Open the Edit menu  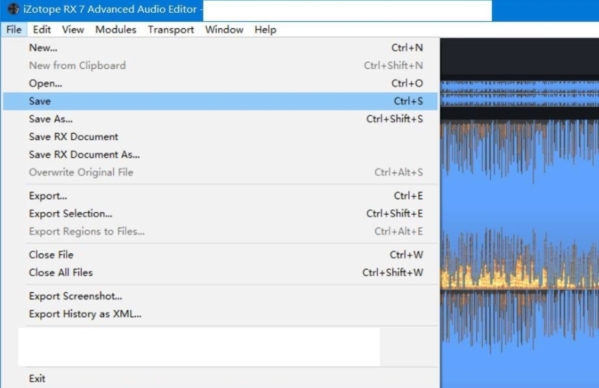tap(42, 29)
